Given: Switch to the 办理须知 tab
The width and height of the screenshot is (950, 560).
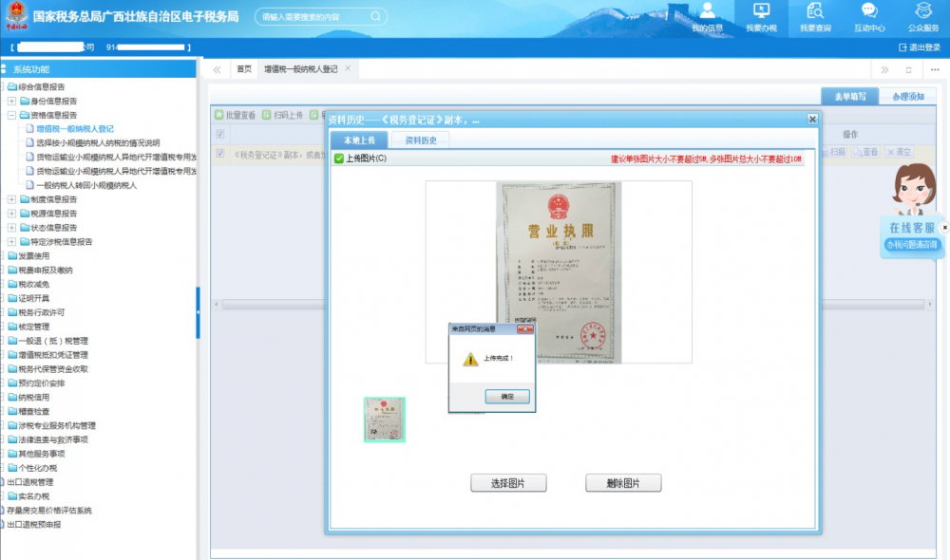Looking at the screenshot, I should (x=907, y=97).
